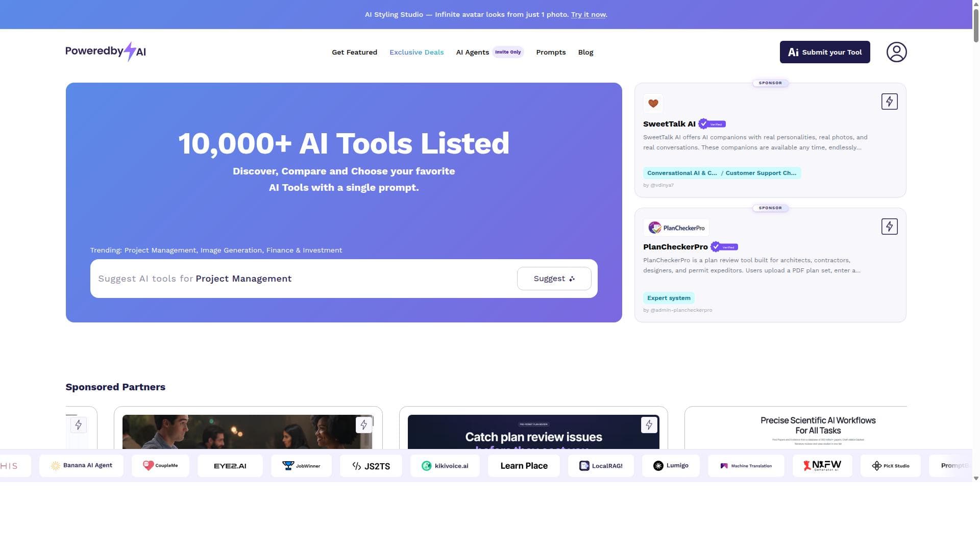Open JobWinner in the logo ticker
Viewport: 980px width, 551px height.
click(301, 466)
